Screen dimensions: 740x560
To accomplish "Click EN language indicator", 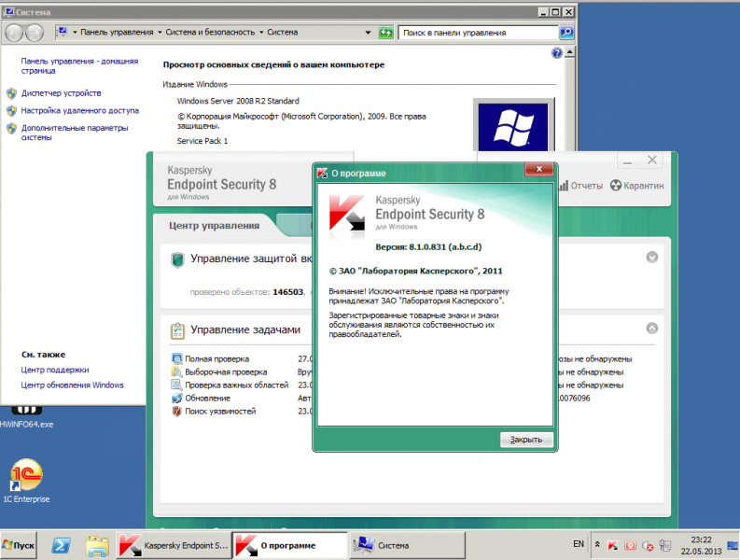I will (x=579, y=544).
